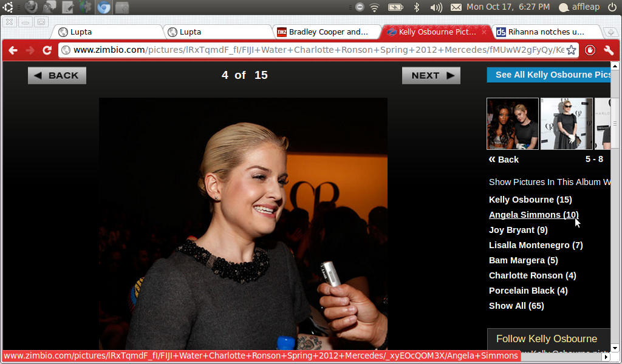622x364 pixels.
Task: Open the Wi-Fi network indicator
Action: coord(374,7)
